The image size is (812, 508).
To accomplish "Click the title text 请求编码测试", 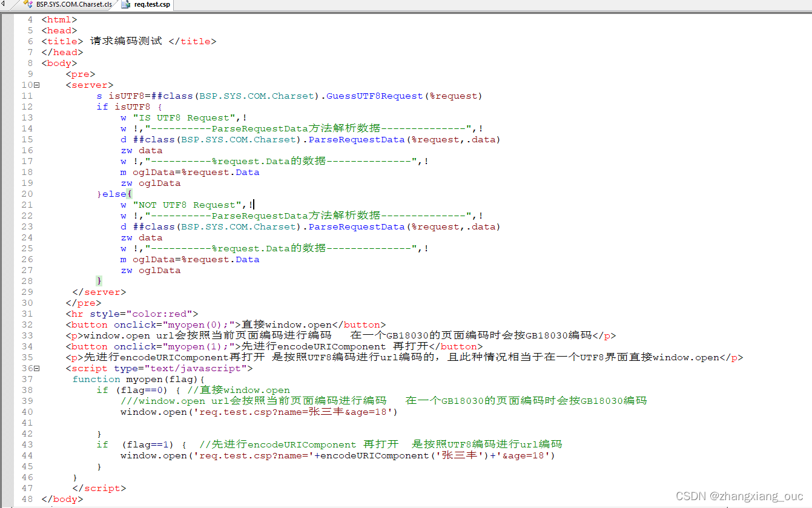I will click(126, 41).
